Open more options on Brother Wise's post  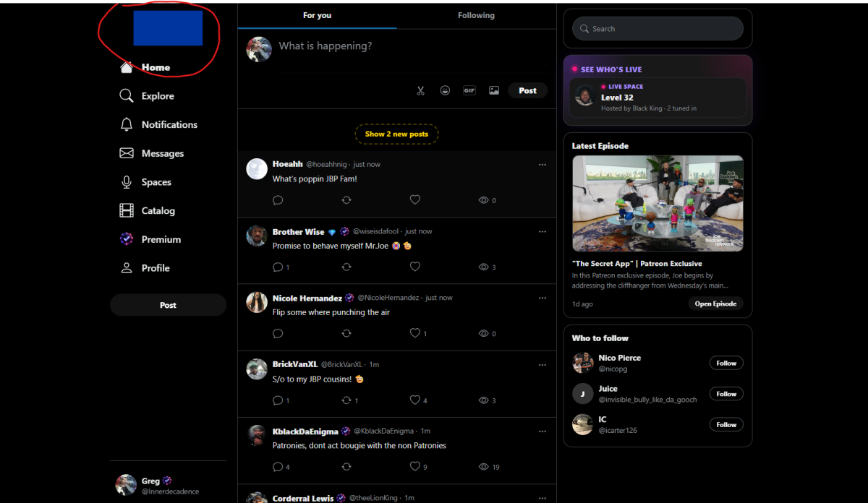(x=542, y=231)
